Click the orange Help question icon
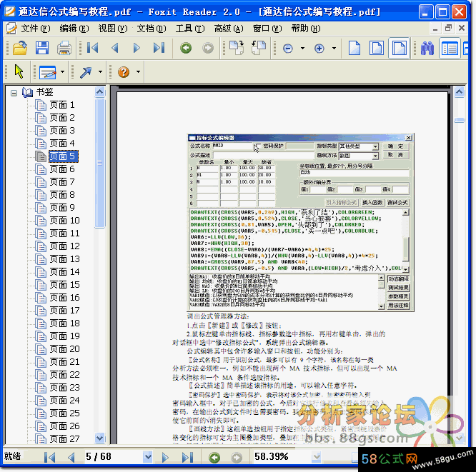The height and width of the screenshot is (472, 476). (x=124, y=72)
